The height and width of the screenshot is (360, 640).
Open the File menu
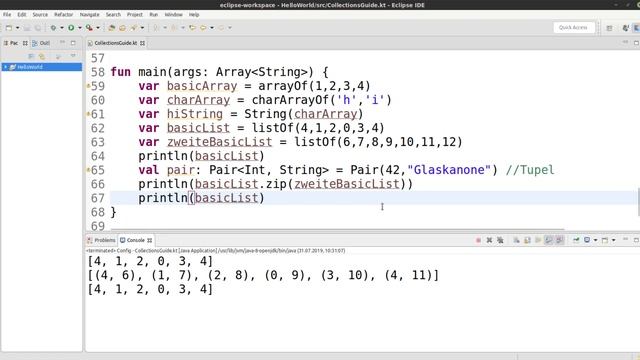7,14
